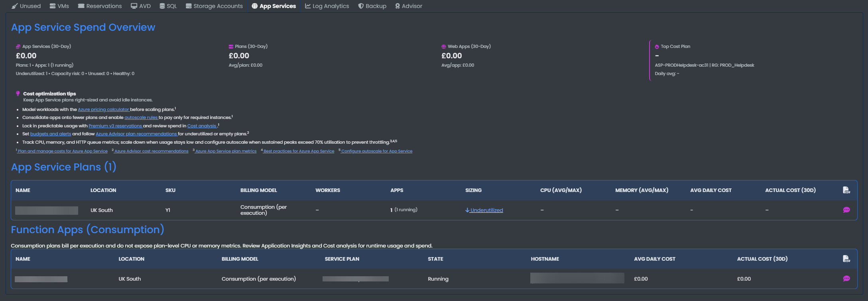Open footnote Best practices for Azure App Service
The width and height of the screenshot is (868, 301).
pyautogui.click(x=299, y=151)
